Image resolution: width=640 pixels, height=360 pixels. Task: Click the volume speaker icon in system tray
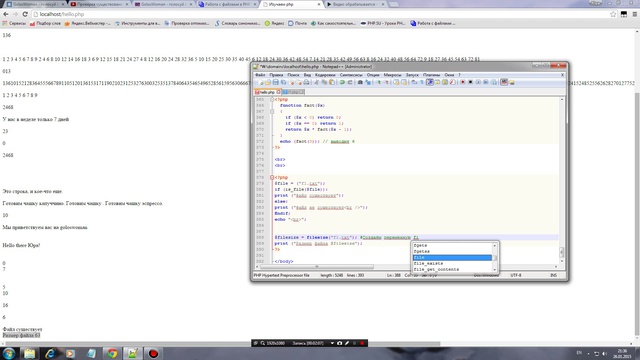(x=604, y=353)
